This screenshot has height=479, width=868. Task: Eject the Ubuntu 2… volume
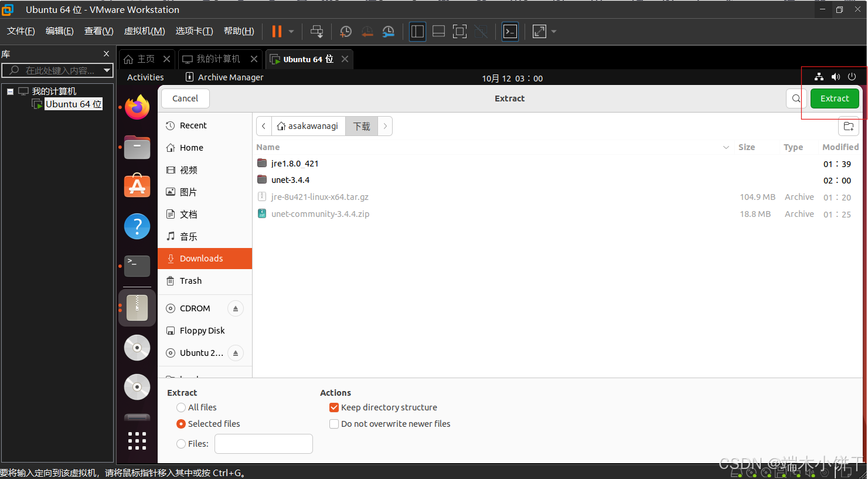point(236,353)
